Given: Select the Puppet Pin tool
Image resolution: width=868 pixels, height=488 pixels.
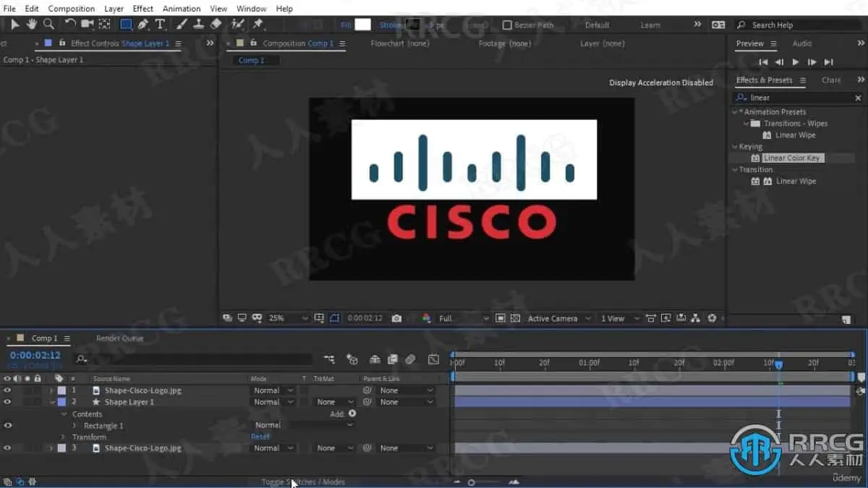Looking at the screenshot, I should [x=258, y=25].
